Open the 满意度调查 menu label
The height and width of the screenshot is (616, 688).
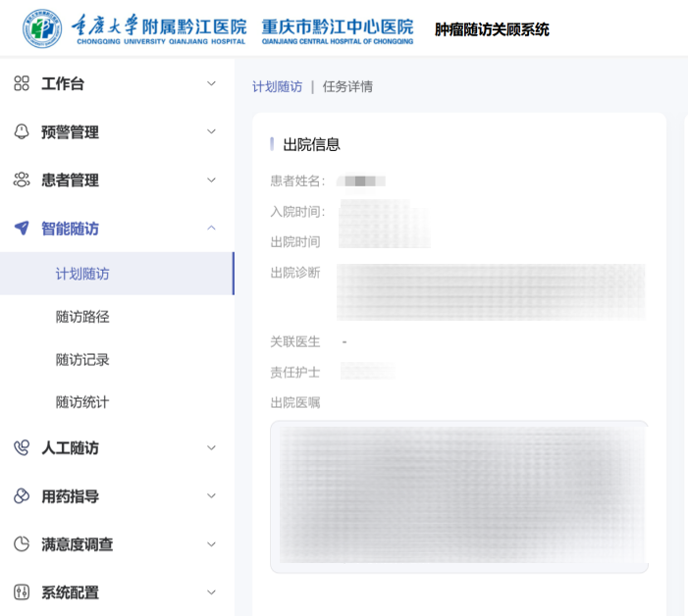[78, 544]
